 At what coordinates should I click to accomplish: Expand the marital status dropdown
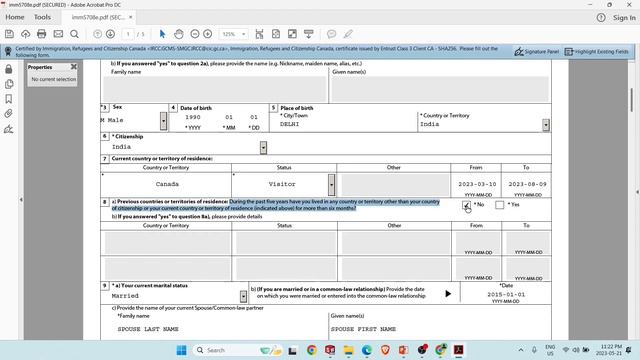[x=243, y=296]
